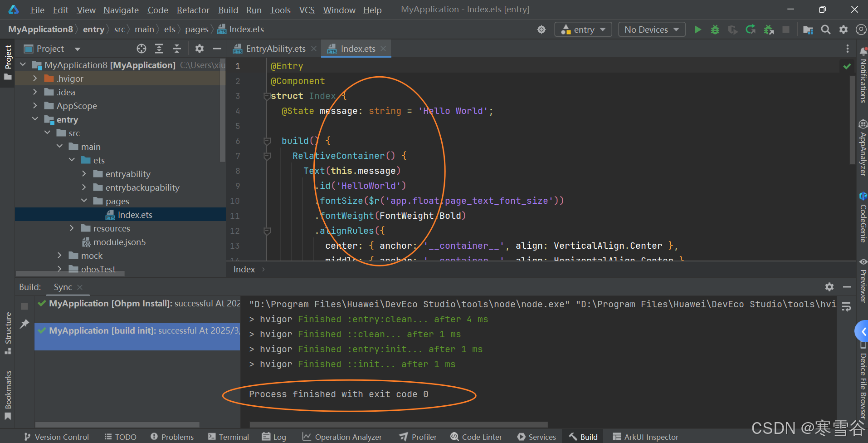This screenshot has height=443, width=868.
Task: Open the Build menu
Action: point(228,10)
